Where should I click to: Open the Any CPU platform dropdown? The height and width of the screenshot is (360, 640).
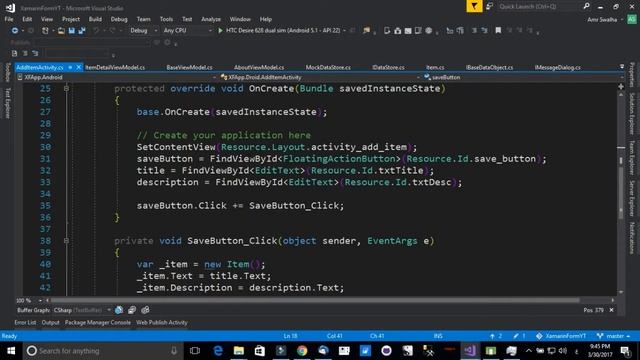[187, 31]
